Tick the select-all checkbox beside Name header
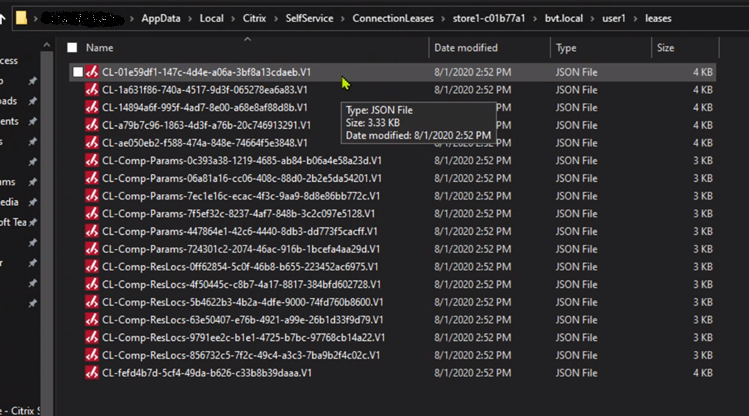This screenshot has height=416, width=749. [x=72, y=48]
